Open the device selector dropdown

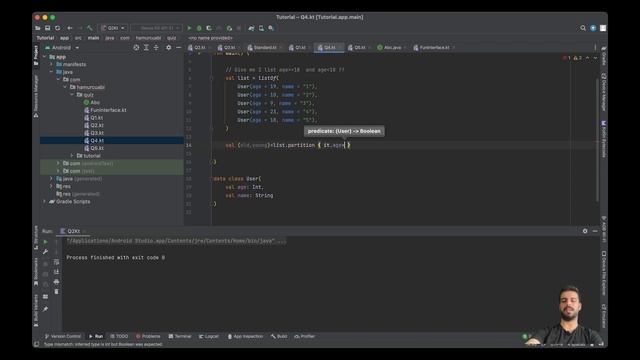point(156,28)
